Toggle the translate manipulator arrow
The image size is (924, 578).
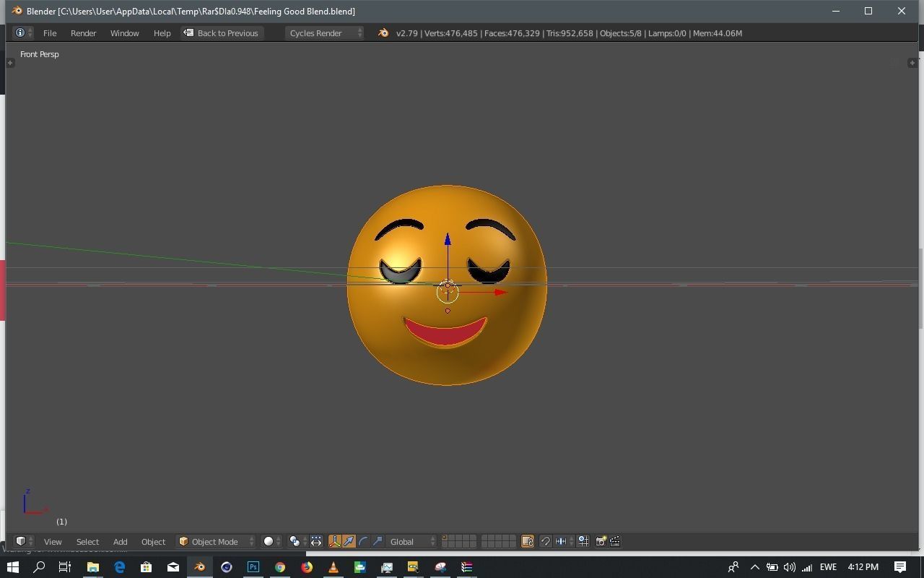pyautogui.click(x=349, y=541)
